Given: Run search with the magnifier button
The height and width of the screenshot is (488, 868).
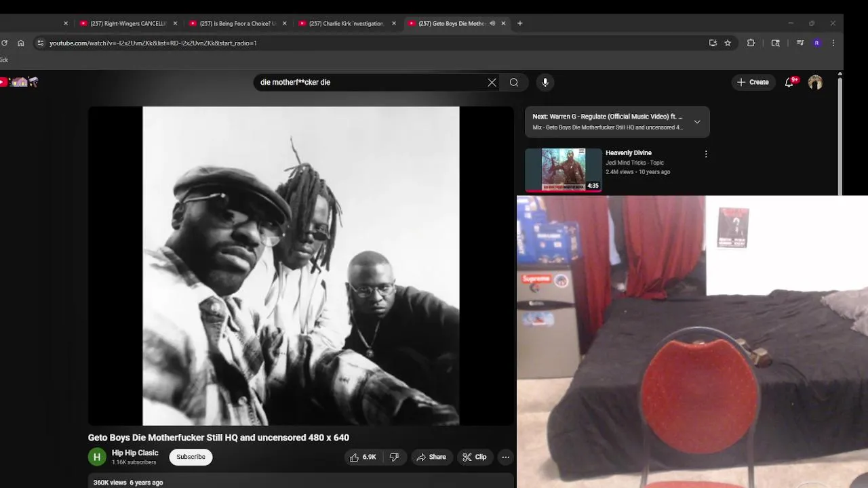Looking at the screenshot, I should pos(514,82).
